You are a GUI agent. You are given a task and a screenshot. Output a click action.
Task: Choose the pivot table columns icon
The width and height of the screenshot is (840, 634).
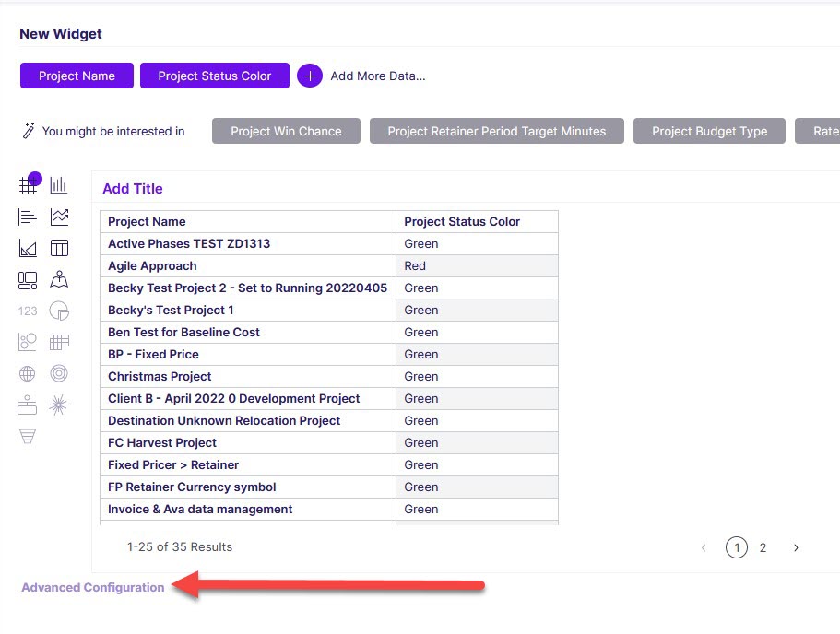point(59,248)
